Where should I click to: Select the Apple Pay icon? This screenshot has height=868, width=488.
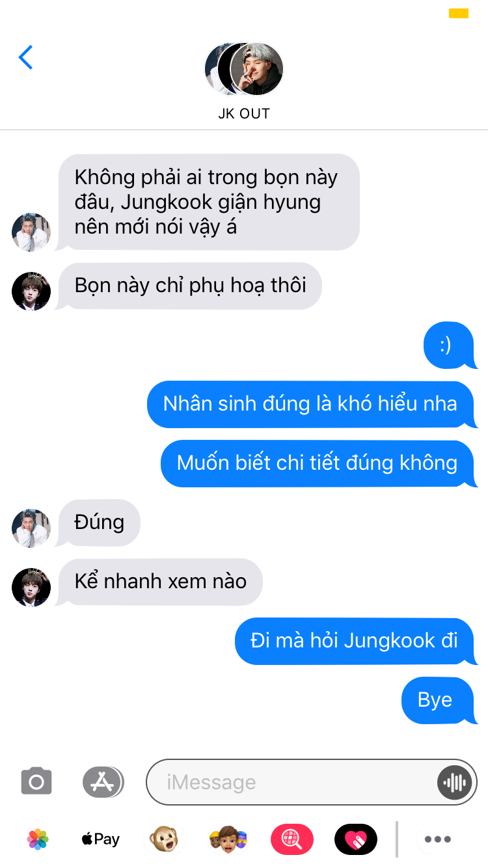100,839
